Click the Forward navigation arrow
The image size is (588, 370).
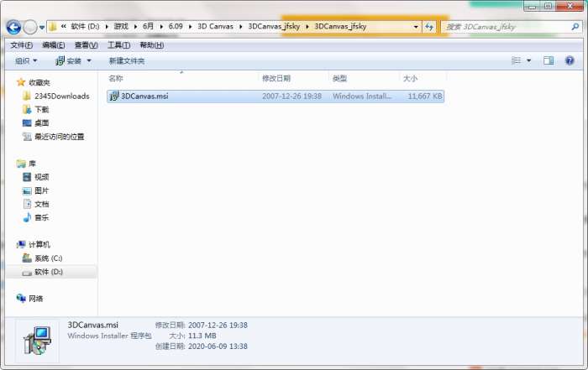(30, 27)
